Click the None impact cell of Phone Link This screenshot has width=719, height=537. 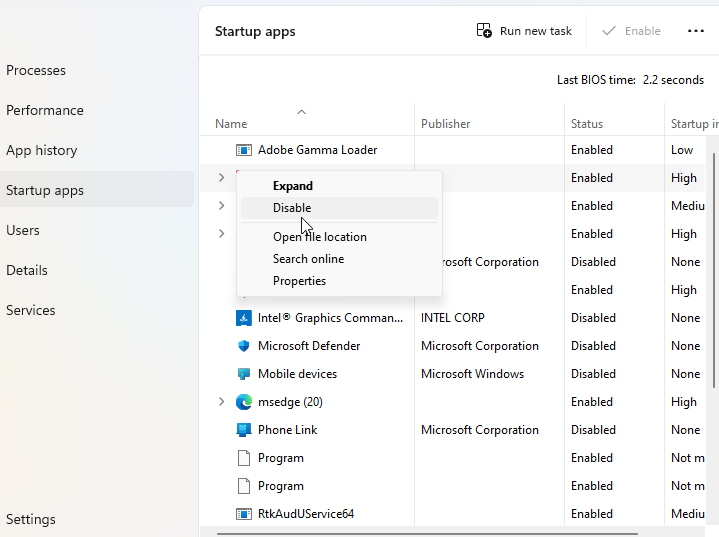686,430
